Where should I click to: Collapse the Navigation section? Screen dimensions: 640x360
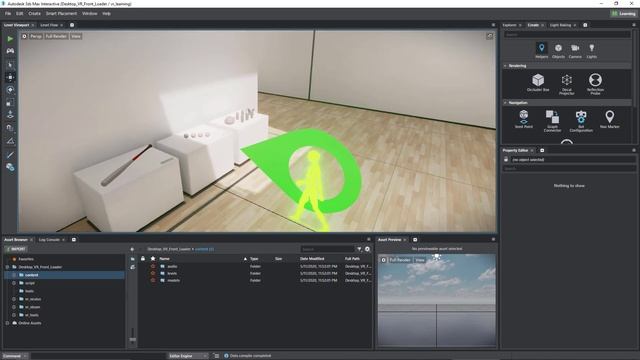(505, 102)
